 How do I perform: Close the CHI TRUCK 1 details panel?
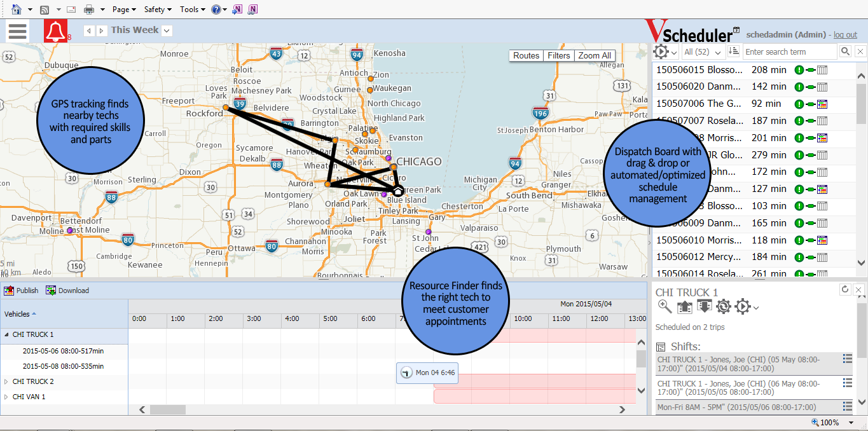coord(859,289)
